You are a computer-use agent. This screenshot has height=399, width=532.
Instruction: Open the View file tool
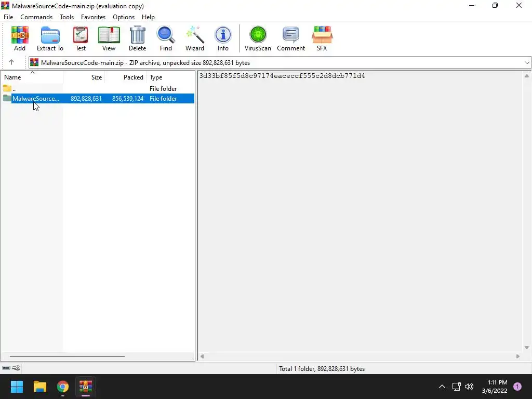[109, 38]
